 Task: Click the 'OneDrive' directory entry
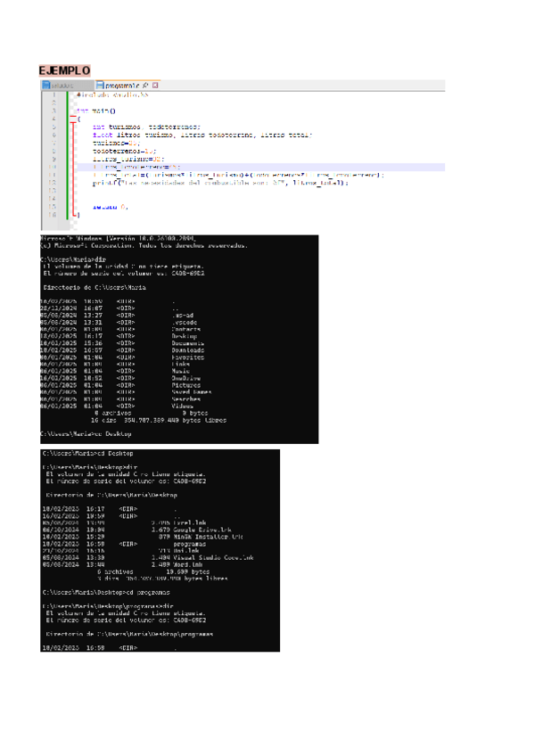185,378
